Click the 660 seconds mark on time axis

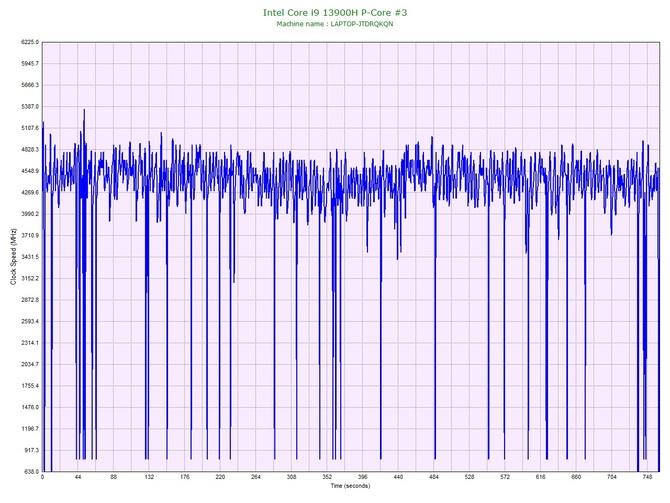[x=576, y=478]
